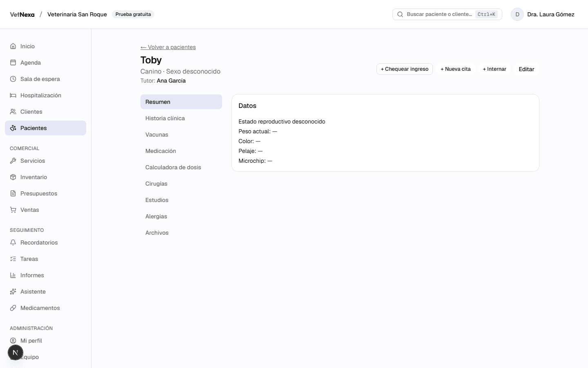This screenshot has height=368, width=588.
Task: Click the Asistente sparkles icon
Action: [13, 292]
